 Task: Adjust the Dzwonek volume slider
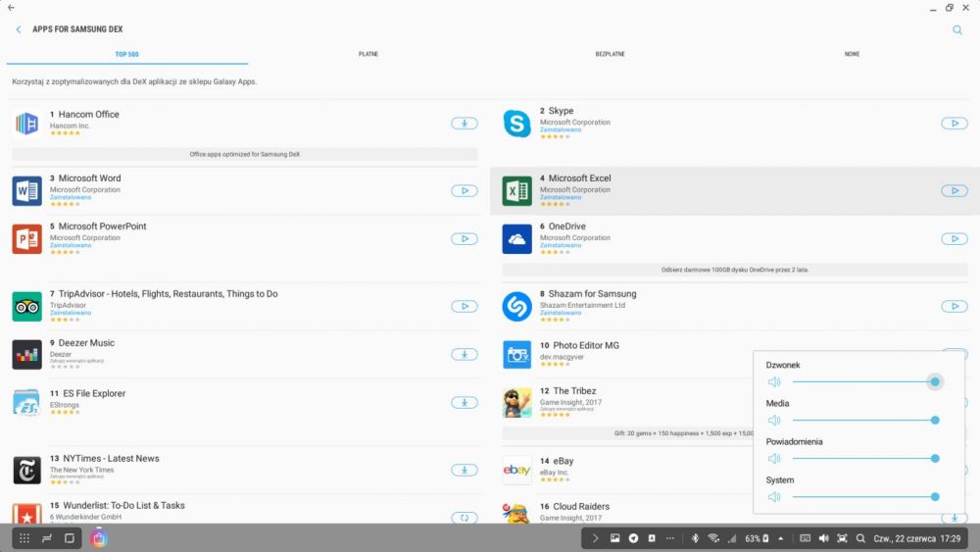pyautogui.click(x=866, y=382)
